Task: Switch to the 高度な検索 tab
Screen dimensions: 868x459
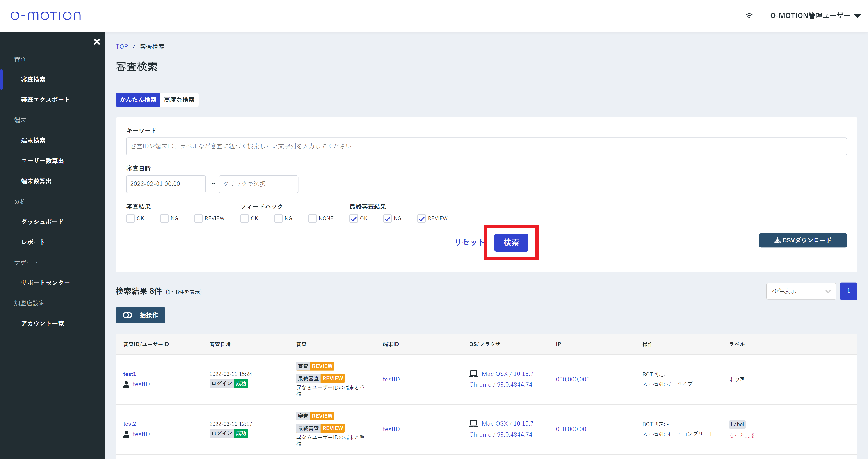Action: click(x=179, y=100)
